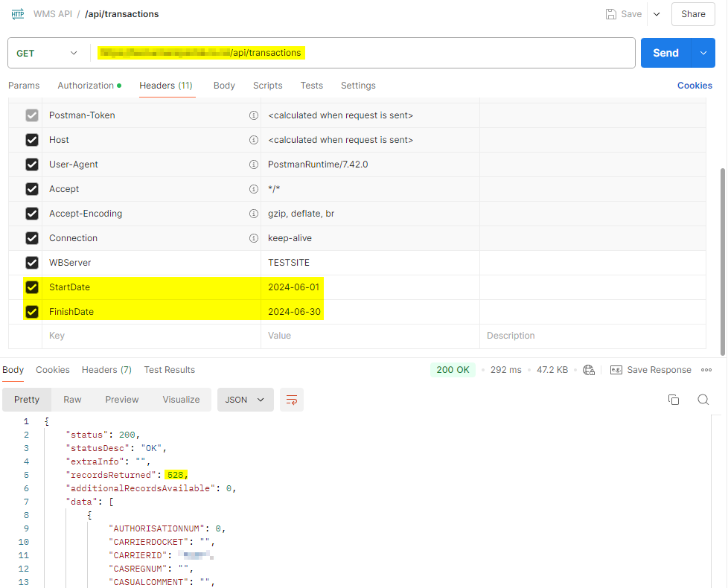Click the network globe lock icon

589,370
